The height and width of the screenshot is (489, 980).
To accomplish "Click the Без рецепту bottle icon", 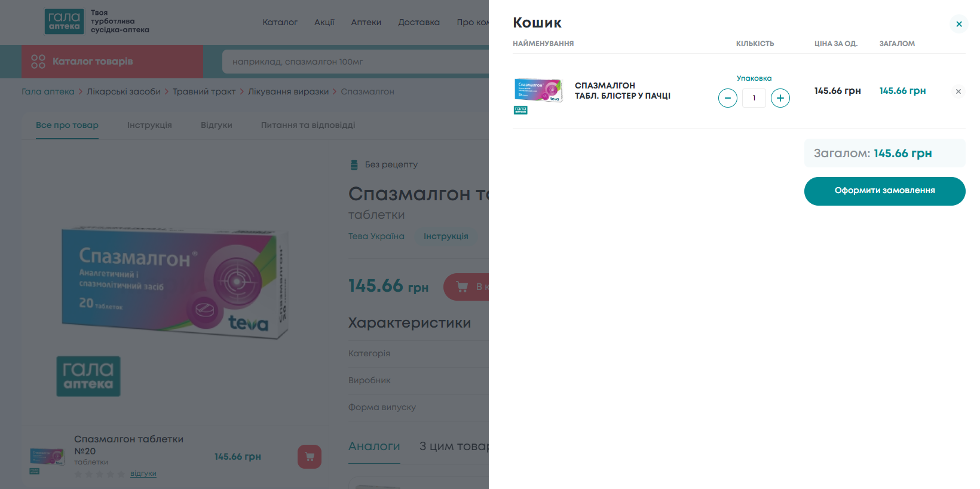I will pyautogui.click(x=354, y=164).
